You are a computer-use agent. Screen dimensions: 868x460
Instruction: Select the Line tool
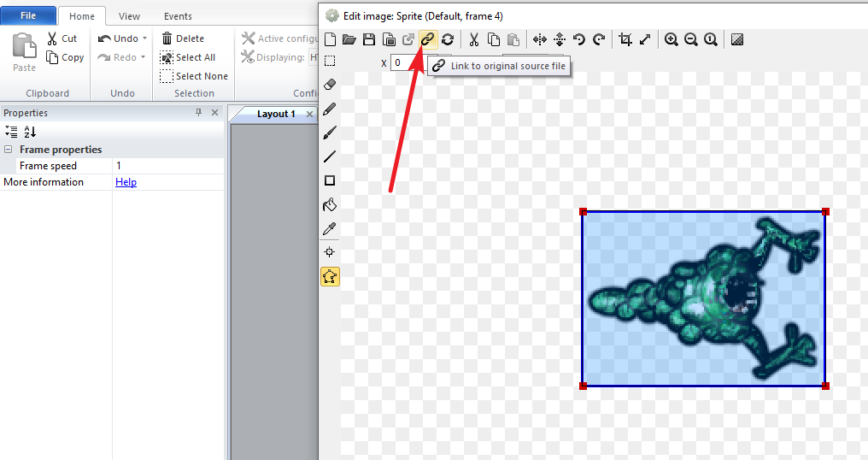pos(330,156)
